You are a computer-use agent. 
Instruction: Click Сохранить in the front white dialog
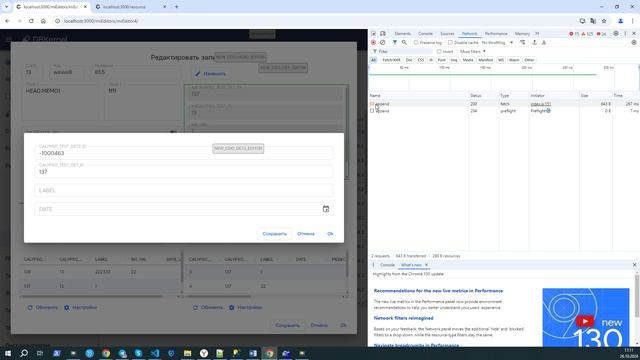click(x=274, y=234)
